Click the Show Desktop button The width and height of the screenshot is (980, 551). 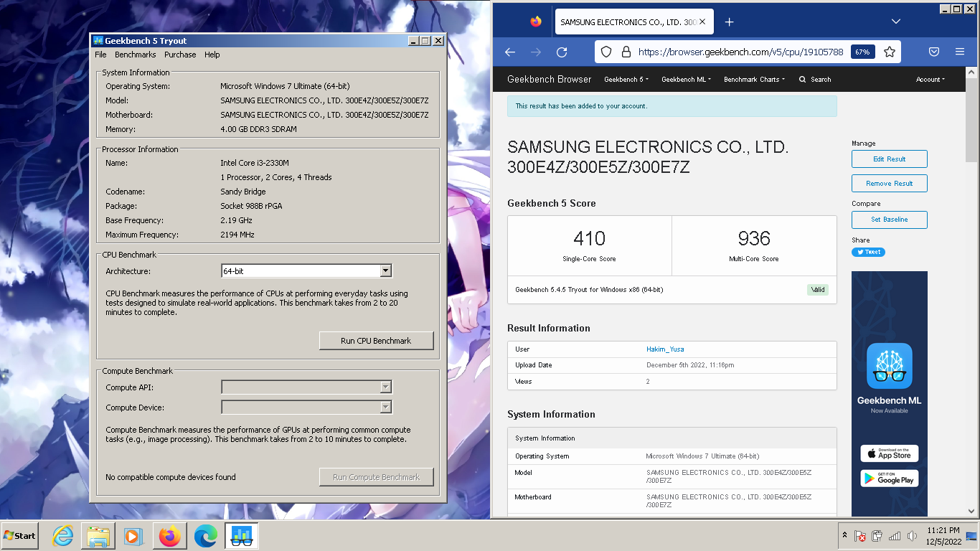pos(972,535)
